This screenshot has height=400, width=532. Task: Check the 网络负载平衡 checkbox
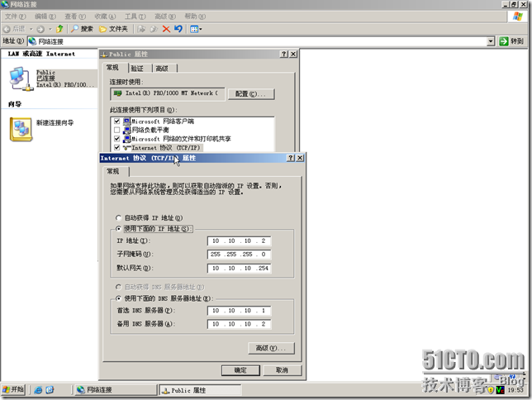pos(117,130)
